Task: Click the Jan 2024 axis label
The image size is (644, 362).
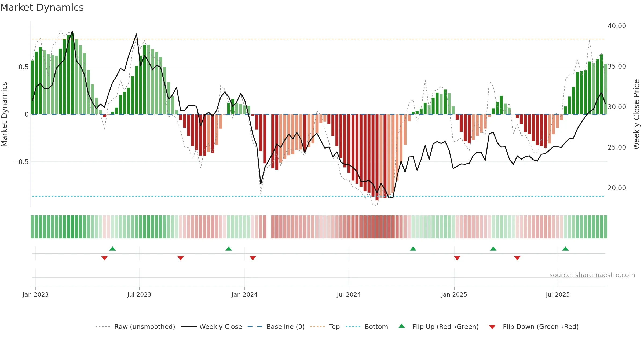Action: pos(244,294)
